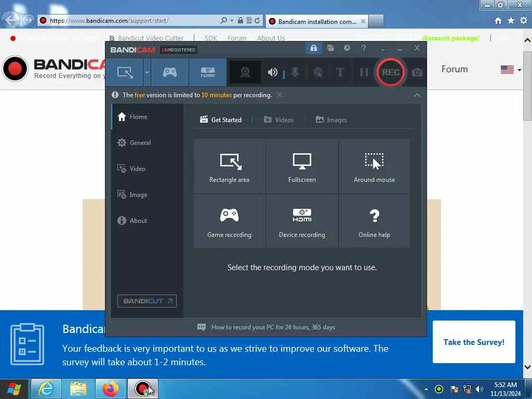Open 'How to record your PC for 24 hours' tip
532x399 pixels.
[x=273, y=327]
